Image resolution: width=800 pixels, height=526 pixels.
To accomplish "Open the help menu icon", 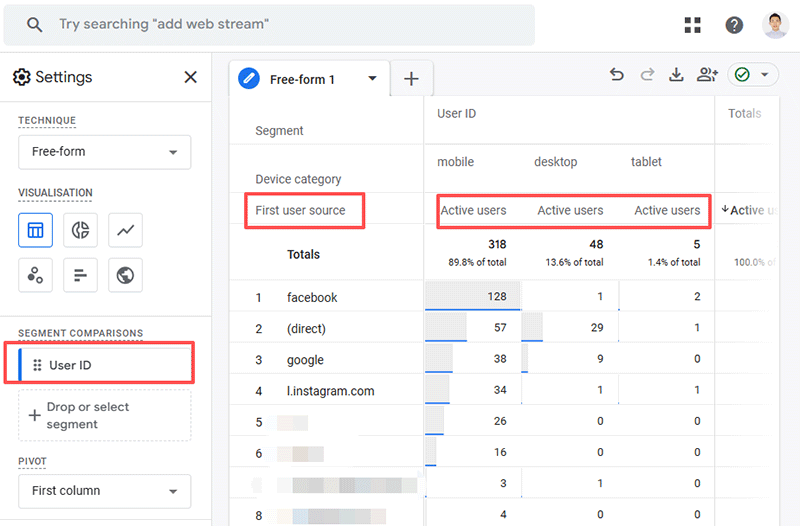I will [x=734, y=25].
